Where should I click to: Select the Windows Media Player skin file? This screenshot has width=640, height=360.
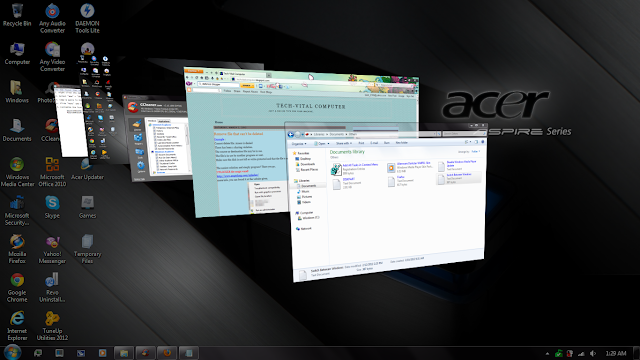click(x=410, y=167)
